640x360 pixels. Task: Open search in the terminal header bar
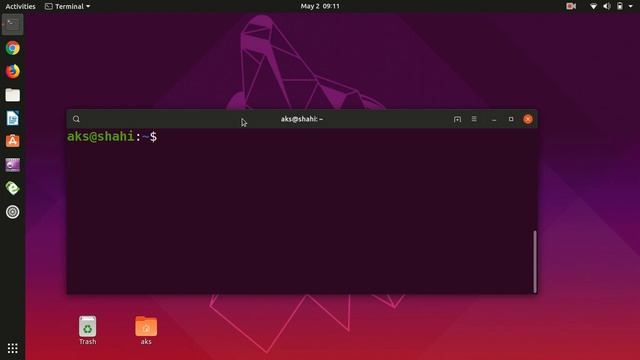(76, 119)
